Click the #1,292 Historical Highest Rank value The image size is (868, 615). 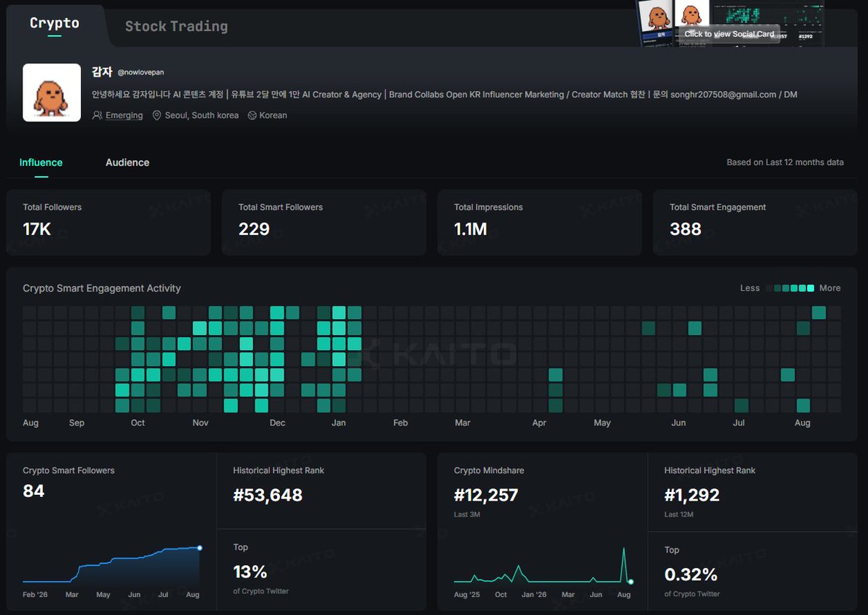coord(692,495)
